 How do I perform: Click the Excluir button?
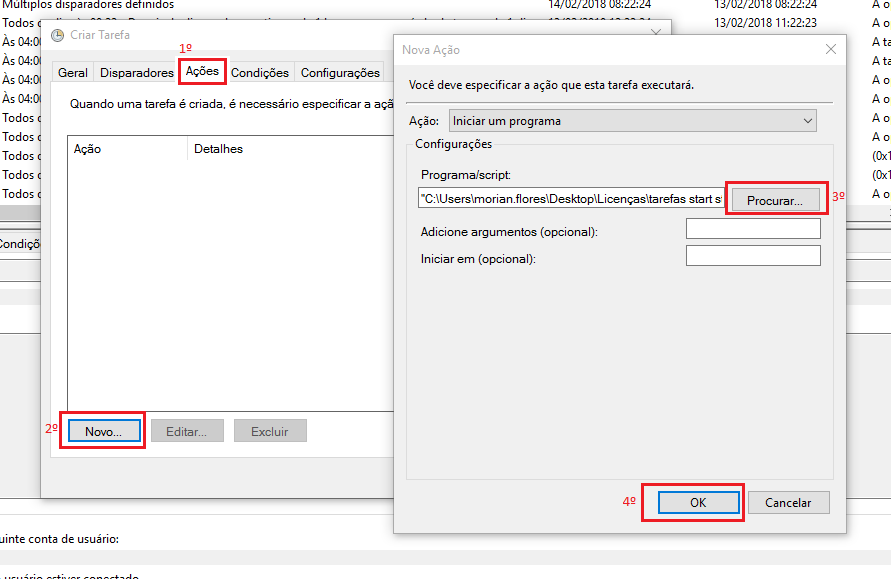(270, 432)
